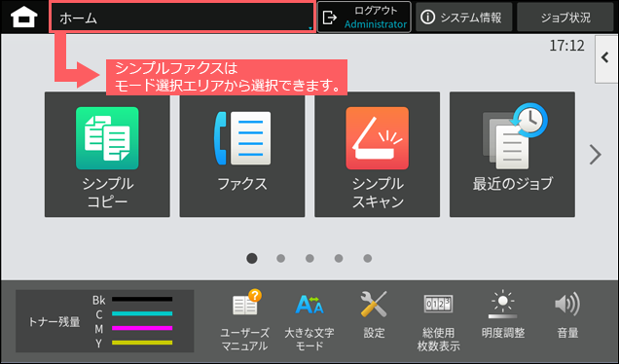Select the second page indicator dot
619x364 pixels.
[x=280, y=258]
